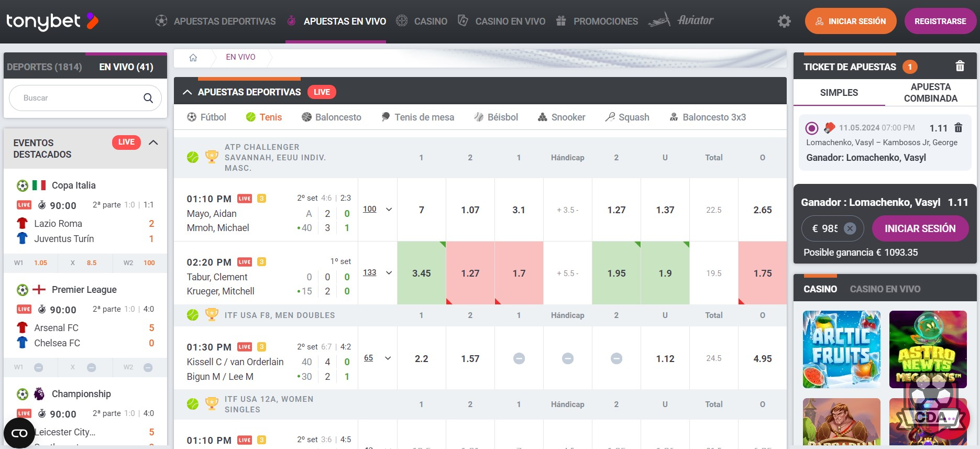Open the 65 more-markets link for Kissell match
The width and height of the screenshot is (980, 449).
(x=369, y=358)
